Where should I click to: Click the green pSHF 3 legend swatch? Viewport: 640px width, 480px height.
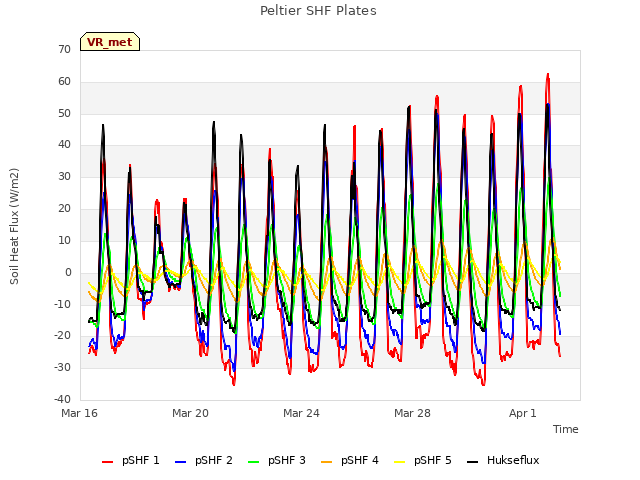click(x=253, y=462)
